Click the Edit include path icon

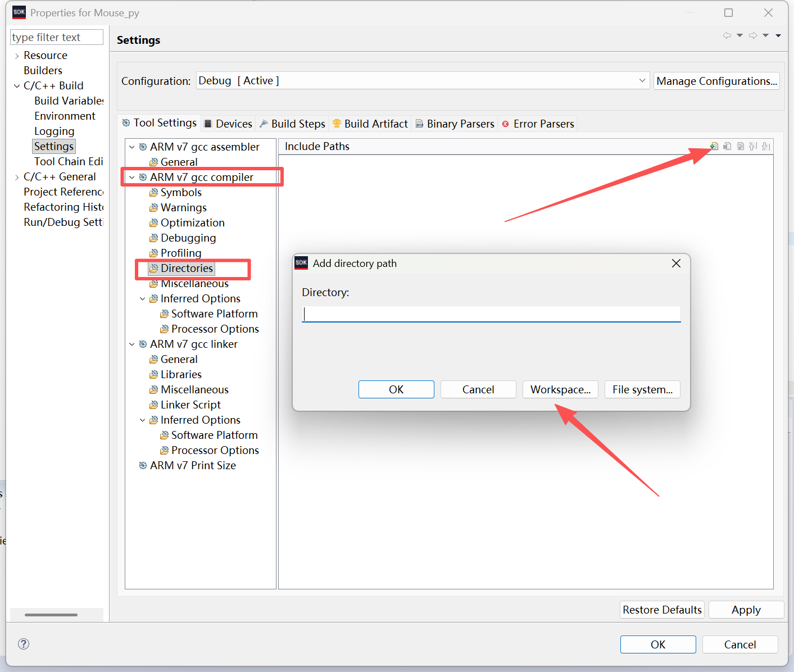click(x=741, y=146)
